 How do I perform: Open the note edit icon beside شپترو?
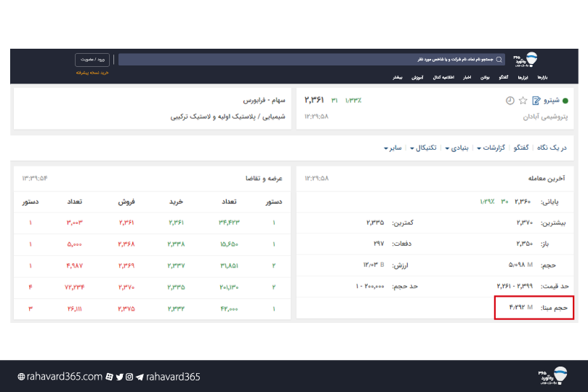point(536,100)
